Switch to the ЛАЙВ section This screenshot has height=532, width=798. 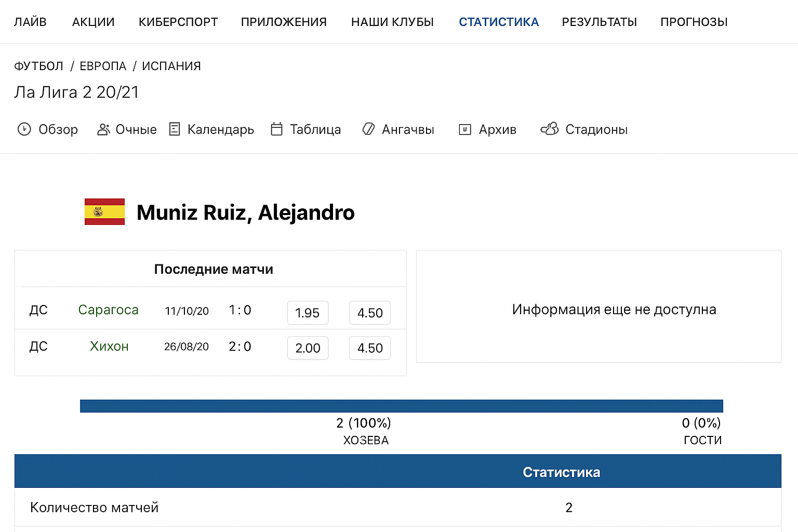pos(30,22)
